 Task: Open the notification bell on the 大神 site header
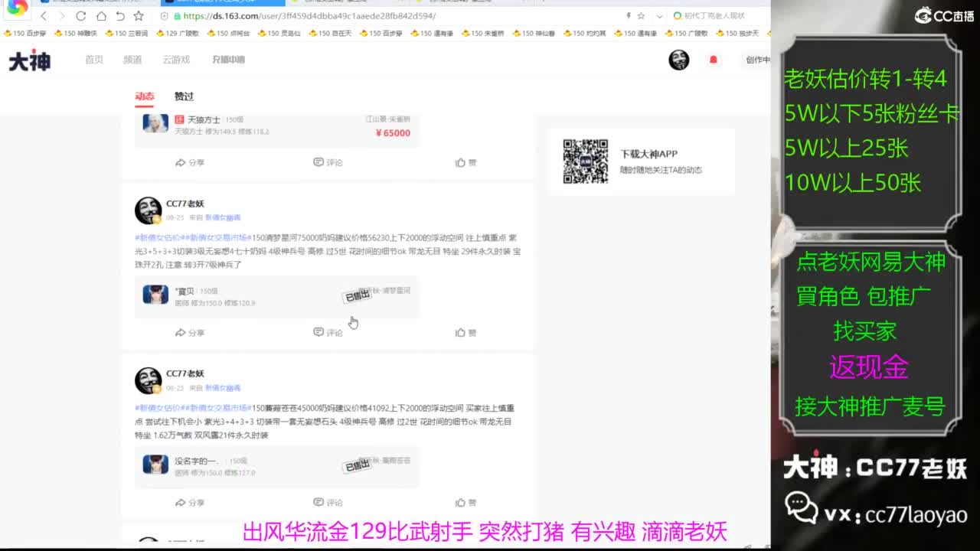pyautogui.click(x=713, y=59)
